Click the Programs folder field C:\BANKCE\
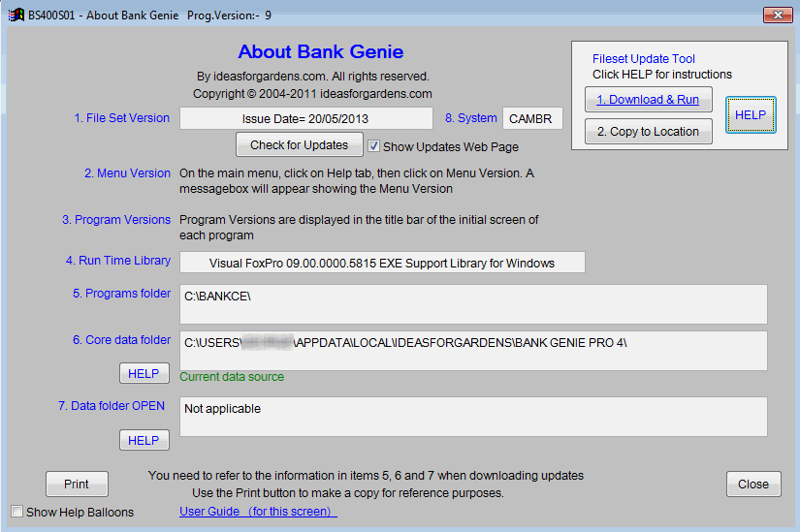Viewport: 800px width, 532px height. [x=473, y=304]
